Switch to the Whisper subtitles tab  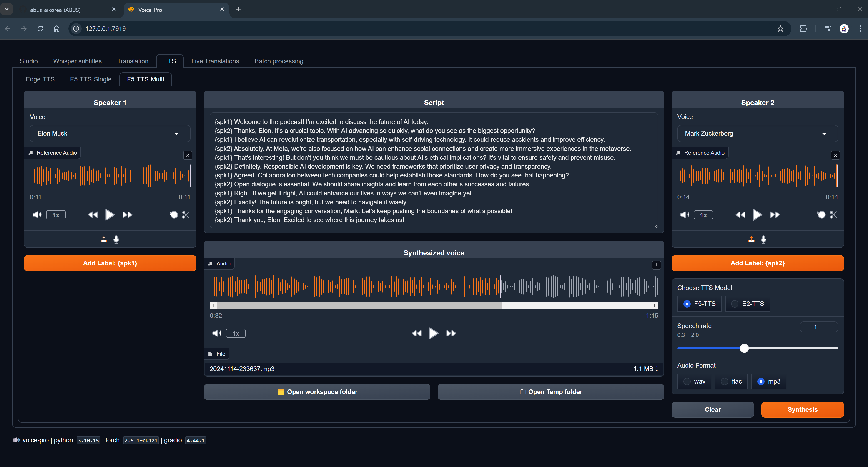click(x=77, y=61)
